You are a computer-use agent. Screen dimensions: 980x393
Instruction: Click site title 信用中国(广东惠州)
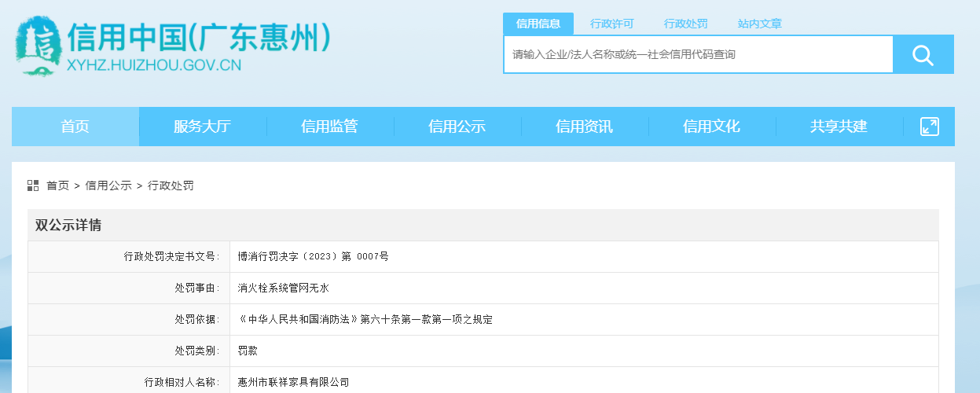tap(199, 37)
